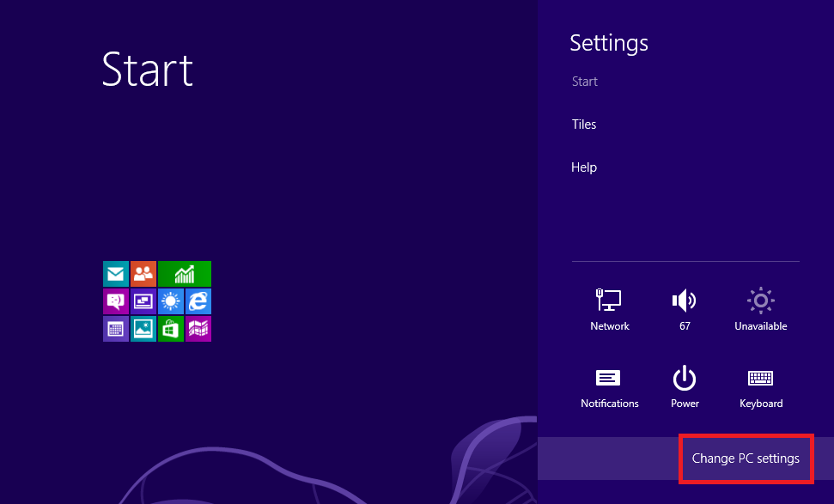The height and width of the screenshot is (504, 834).
Task: Open the Mail envelope tile
Action: pyautogui.click(x=116, y=274)
